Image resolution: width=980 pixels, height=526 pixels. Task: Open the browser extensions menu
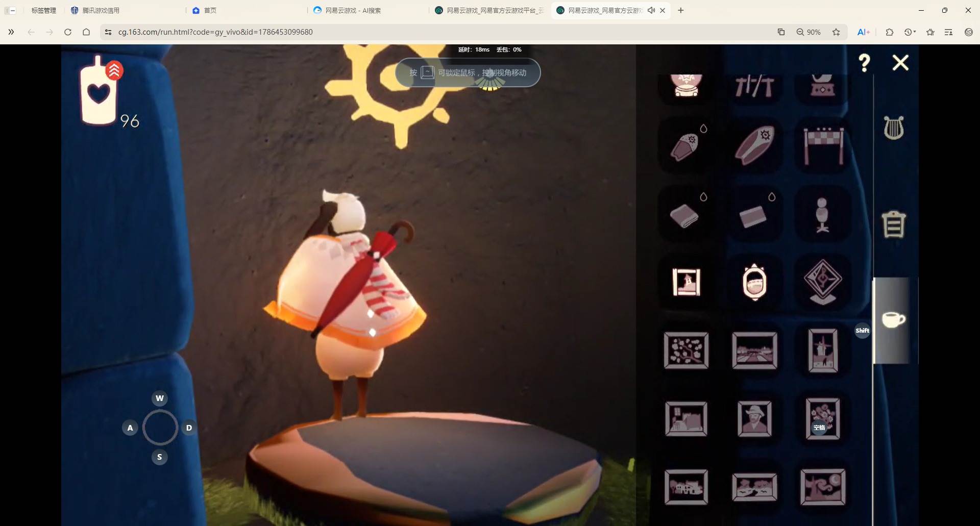(x=890, y=32)
